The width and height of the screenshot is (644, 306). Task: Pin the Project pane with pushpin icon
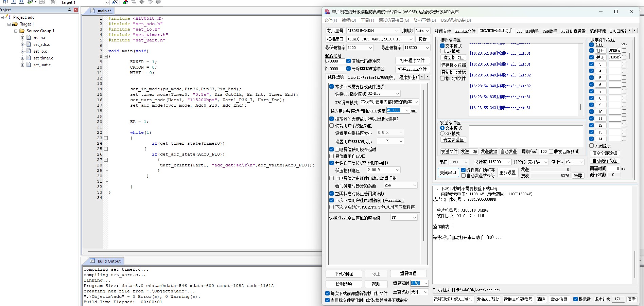click(x=69, y=10)
